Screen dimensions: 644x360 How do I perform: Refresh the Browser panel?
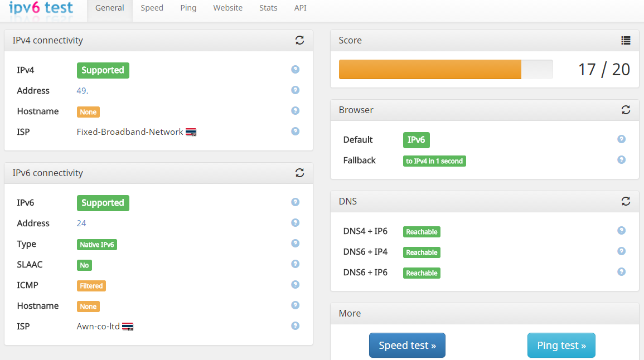point(626,110)
